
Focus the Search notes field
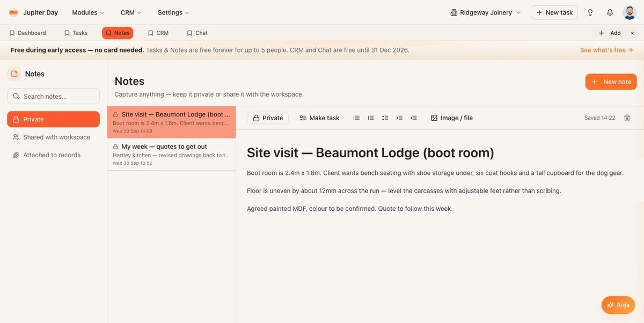[x=53, y=96]
